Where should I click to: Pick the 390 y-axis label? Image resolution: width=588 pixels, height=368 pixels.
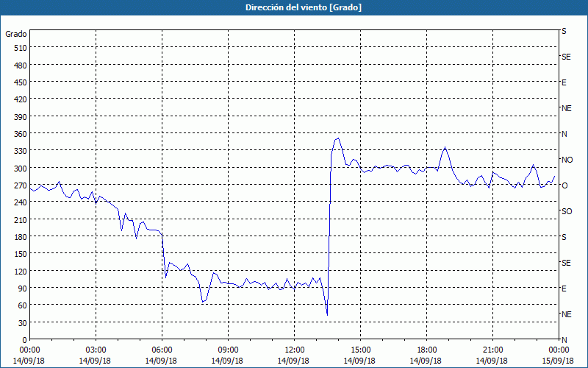pos(21,117)
